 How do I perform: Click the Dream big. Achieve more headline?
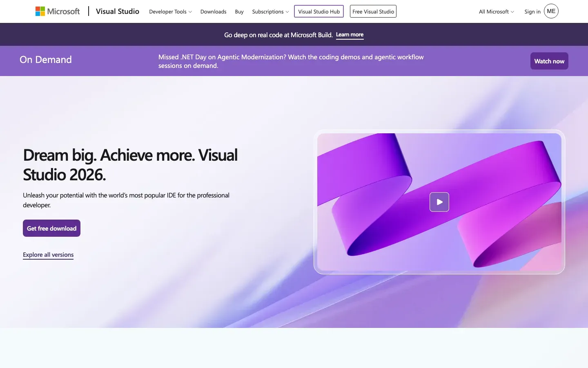pyautogui.click(x=130, y=165)
